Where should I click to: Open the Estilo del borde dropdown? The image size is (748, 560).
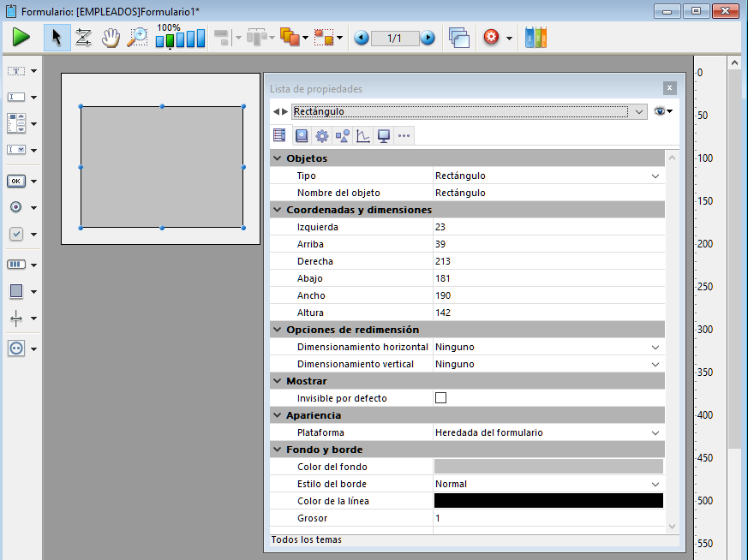click(x=655, y=484)
